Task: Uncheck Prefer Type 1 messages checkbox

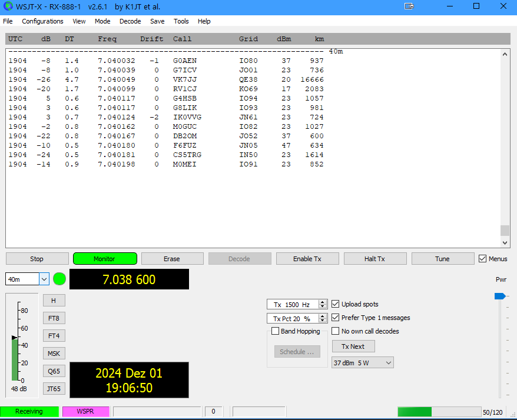Action: coord(335,317)
